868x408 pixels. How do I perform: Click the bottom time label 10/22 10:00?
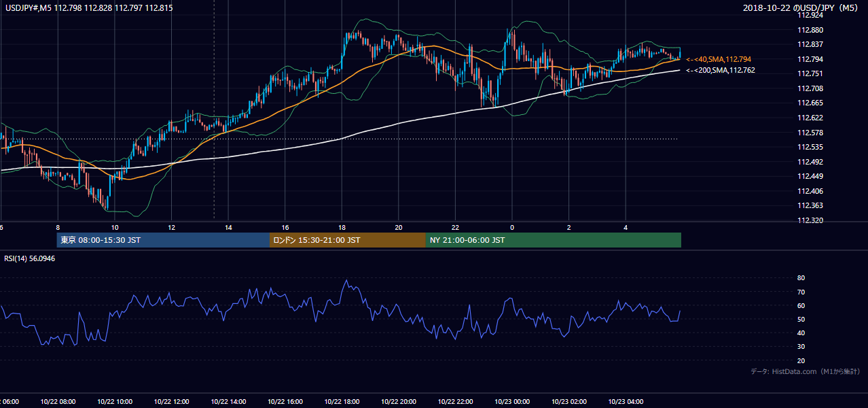tap(115, 402)
